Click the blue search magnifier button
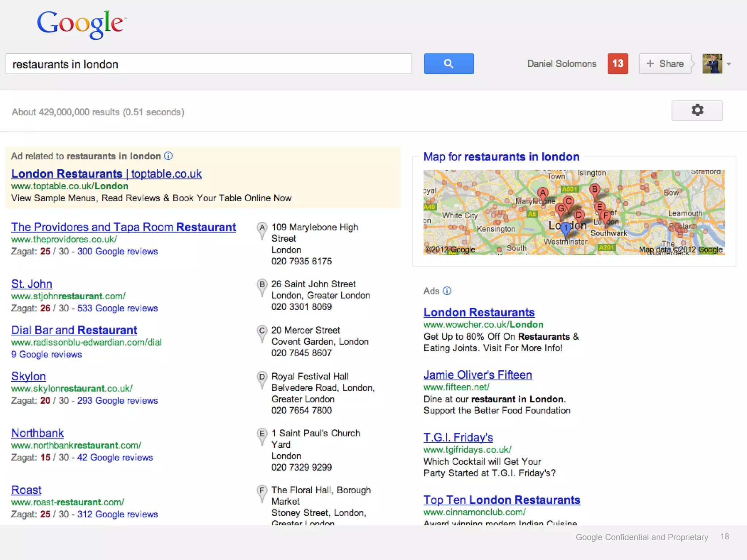747x560 pixels. pos(449,64)
